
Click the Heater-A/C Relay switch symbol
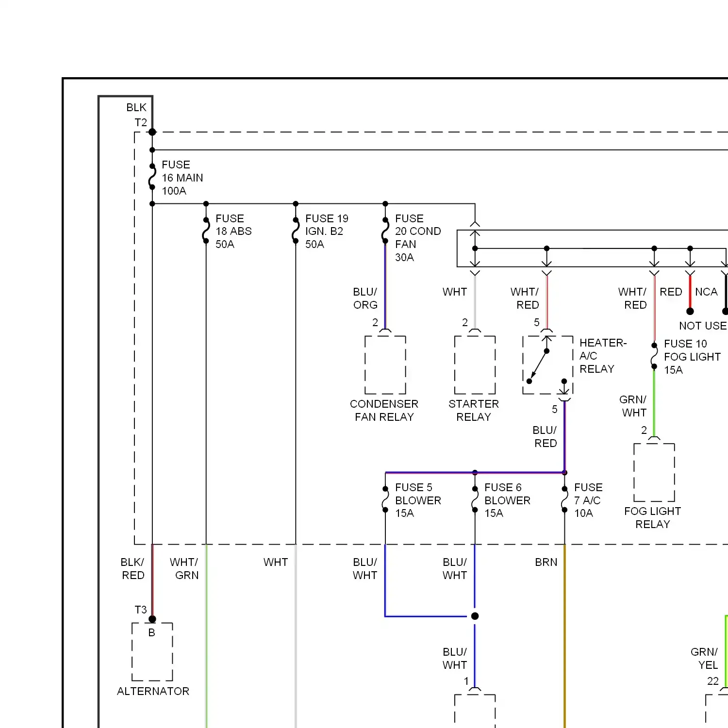(547, 364)
